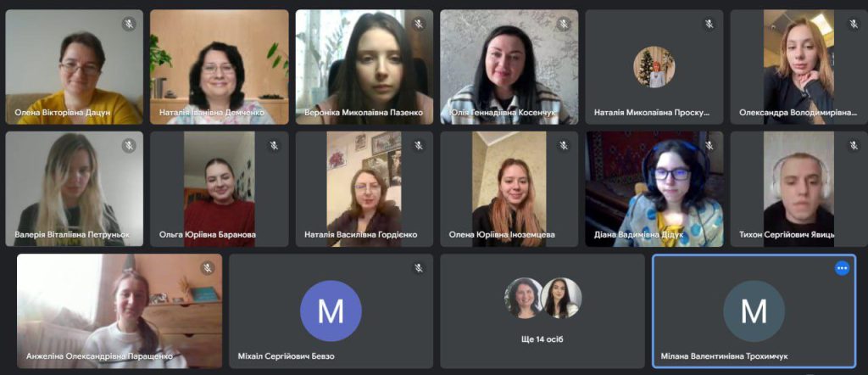Click muted mic icon on Ольга Юріївна Баранова tile
Image resolution: width=868 pixels, height=375 pixels.
274,146
